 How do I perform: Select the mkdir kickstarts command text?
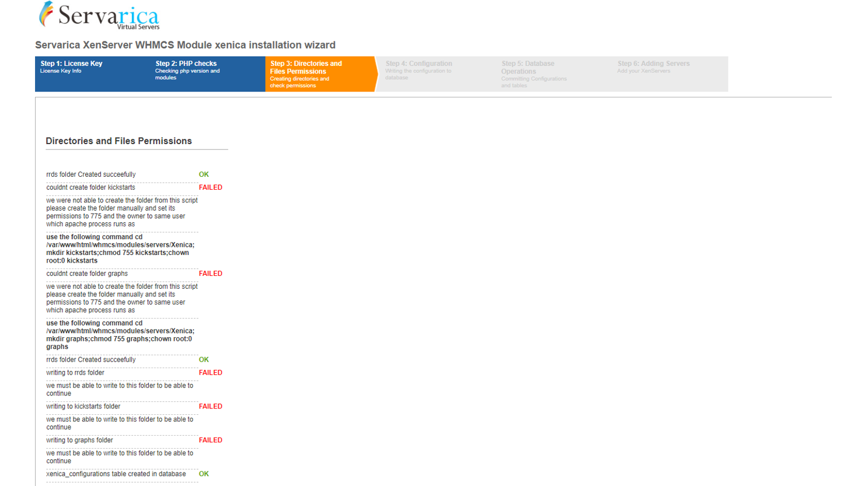click(120, 249)
